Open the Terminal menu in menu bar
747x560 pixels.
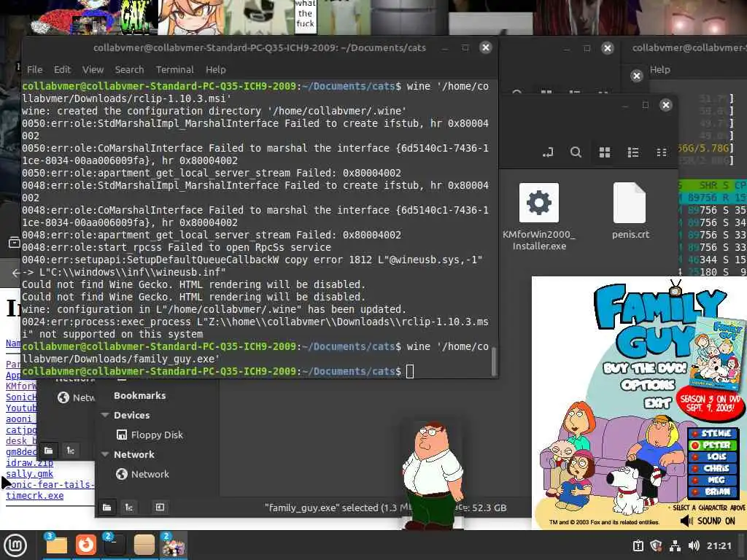point(175,69)
